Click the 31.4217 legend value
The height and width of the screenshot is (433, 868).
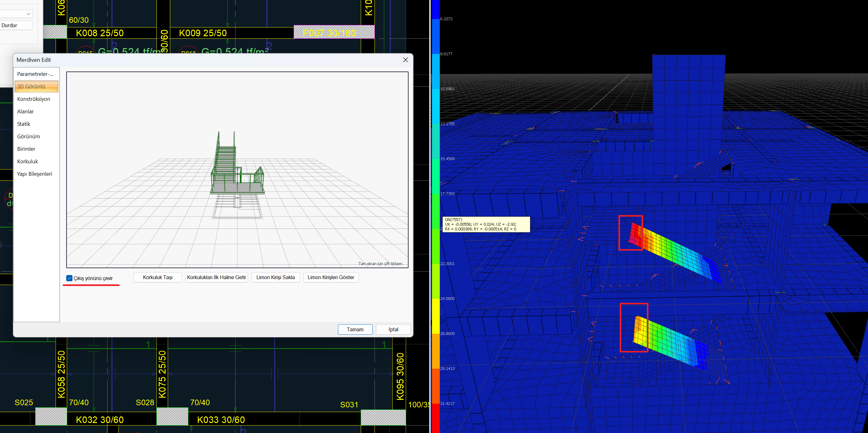(x=447, y=403)
